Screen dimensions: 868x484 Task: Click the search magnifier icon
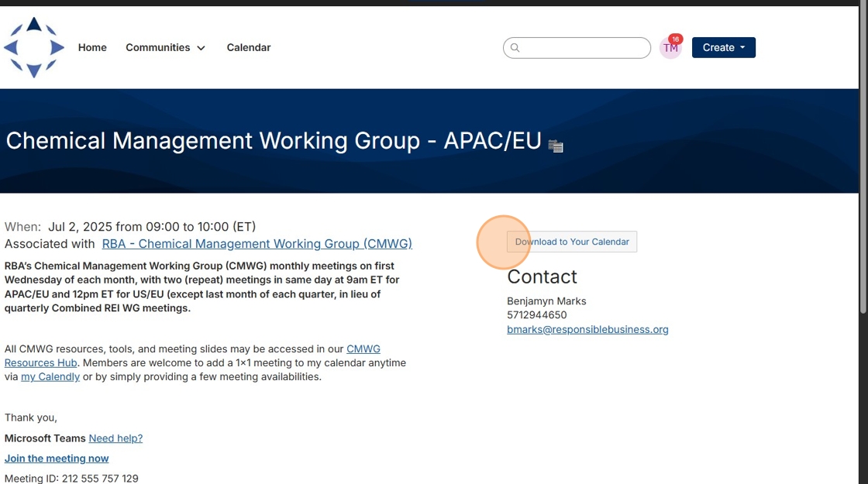pyautogui.click(x=515, y=47)
